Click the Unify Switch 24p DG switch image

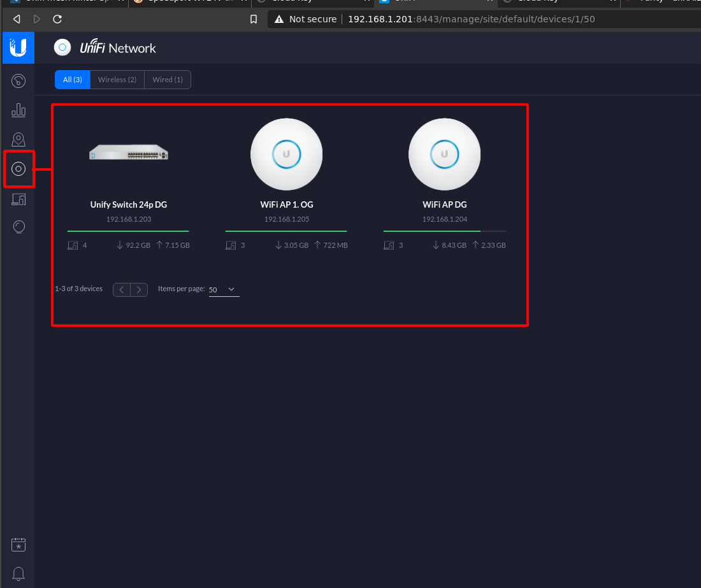pos(129,153)
